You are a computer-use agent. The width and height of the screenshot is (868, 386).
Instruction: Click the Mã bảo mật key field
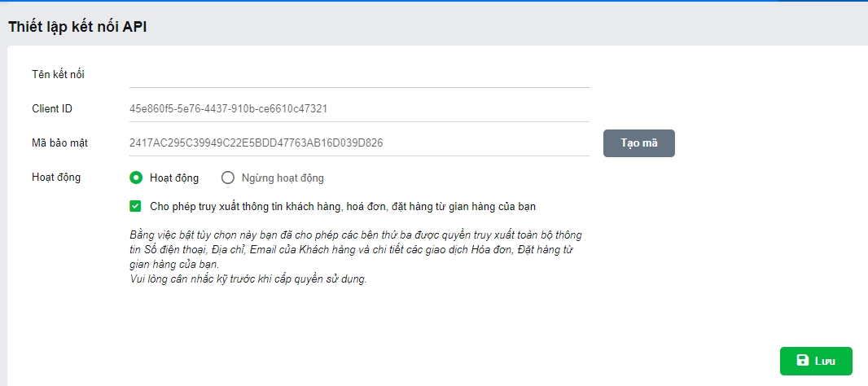(358, 143)
